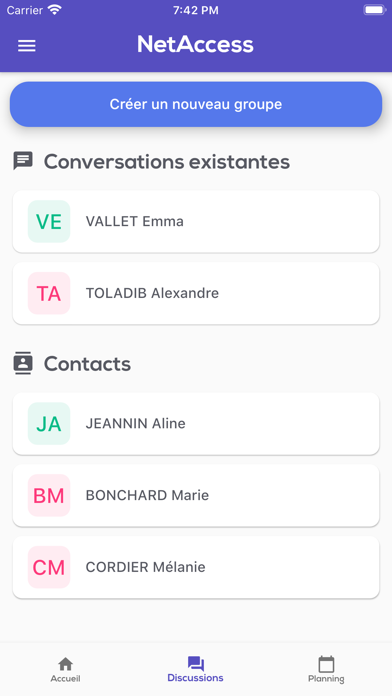The image size is (392, 696).
Task: Create a new group with the blue button
Action: tap(196, 104)
